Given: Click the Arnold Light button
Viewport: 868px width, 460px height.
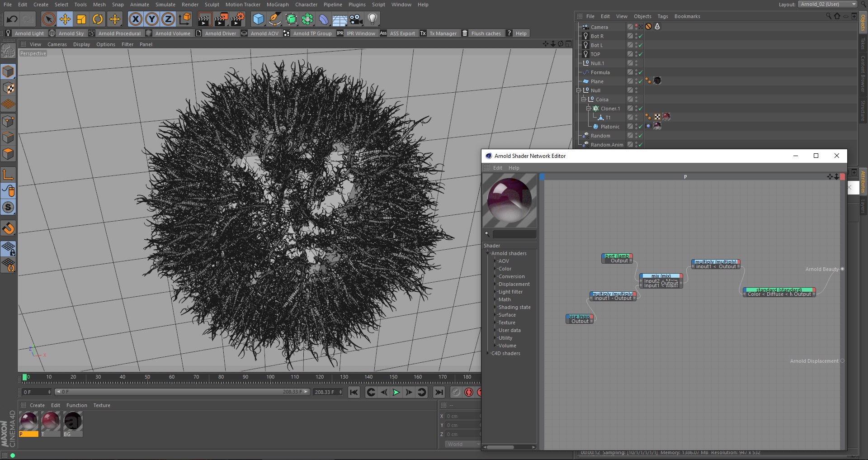Looking at the screenshot, I should click(x=25, y=33).
